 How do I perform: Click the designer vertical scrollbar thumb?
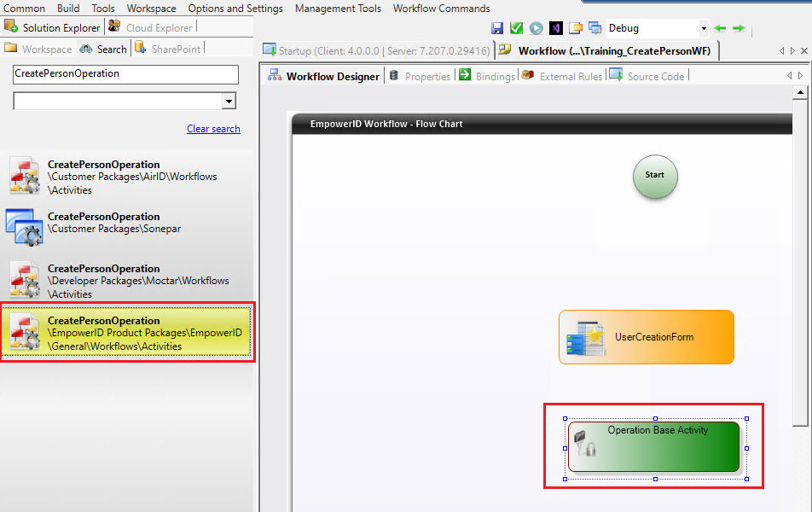pos(800,263)
